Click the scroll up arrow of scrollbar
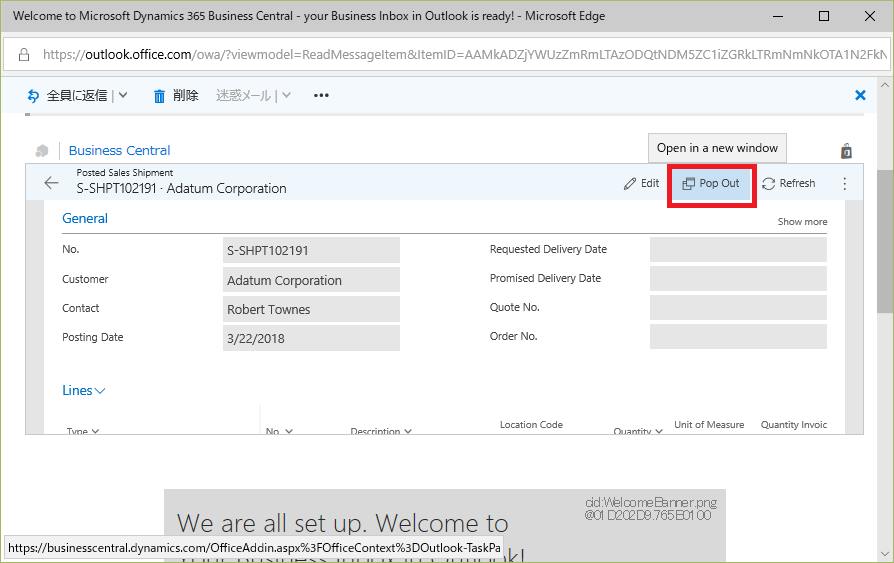894x563 pixels. tap(885, 85)
